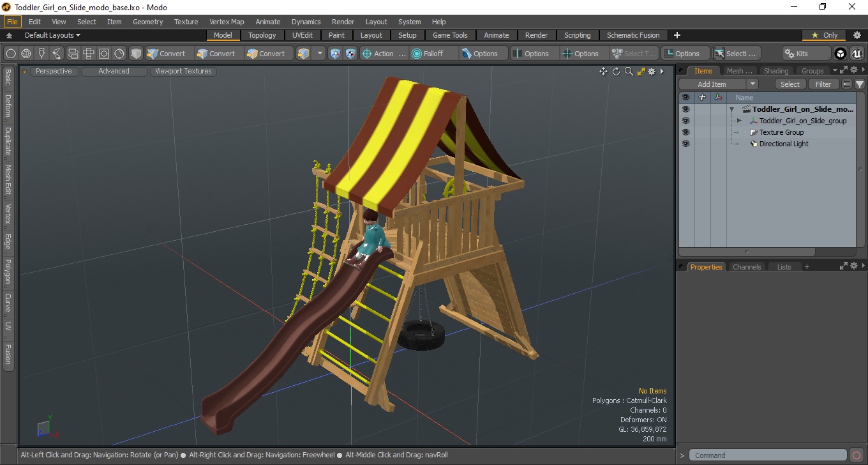868x465 pixels.
Task: Click the Filter button in Items panel
Action: [x=824, y=84]
